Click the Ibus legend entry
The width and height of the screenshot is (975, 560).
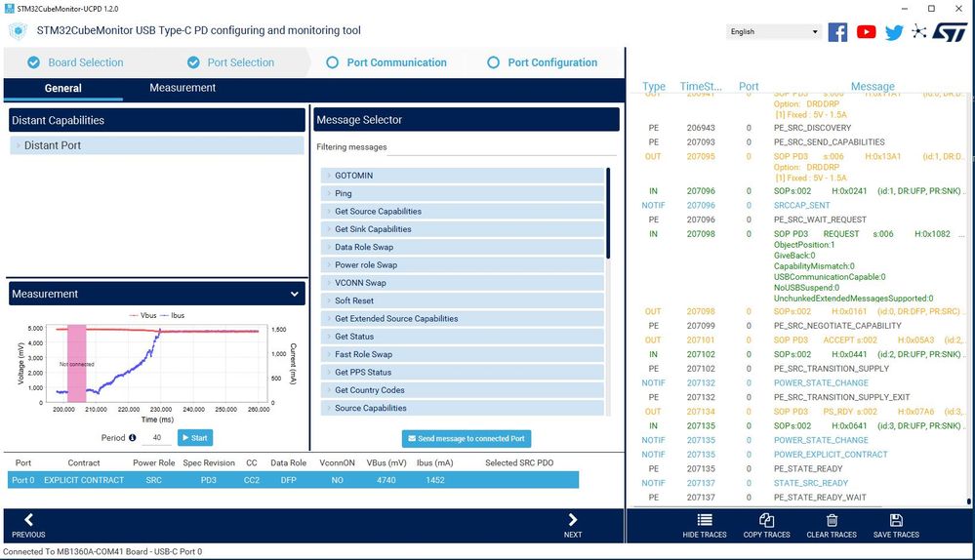tap(172, 315)
